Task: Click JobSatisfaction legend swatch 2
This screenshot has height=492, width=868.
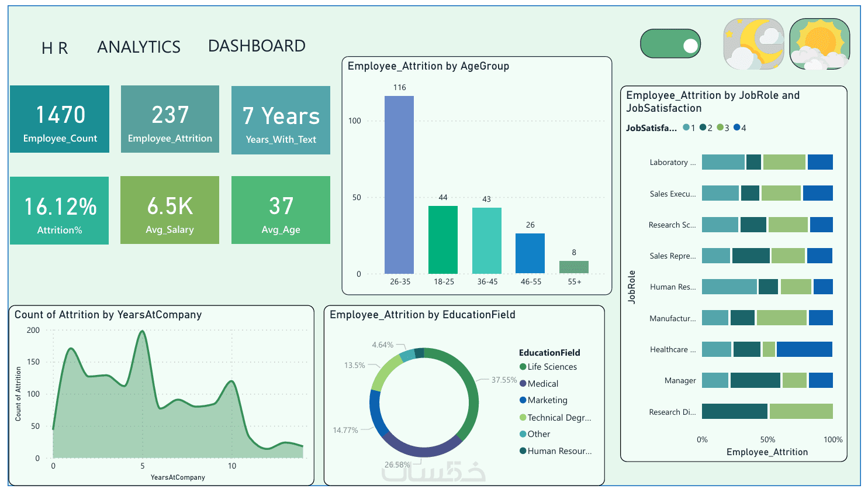Action: (703, 128)
